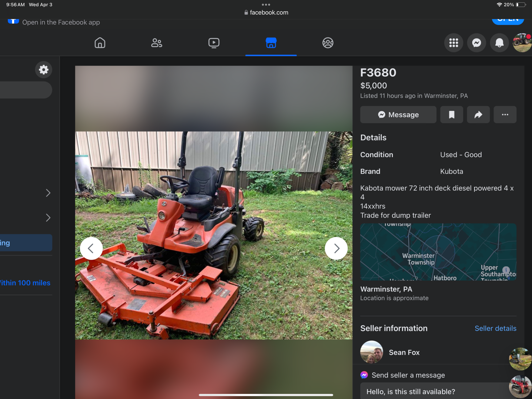Open the Warminster Township map preview

click(x=438, y=252)
